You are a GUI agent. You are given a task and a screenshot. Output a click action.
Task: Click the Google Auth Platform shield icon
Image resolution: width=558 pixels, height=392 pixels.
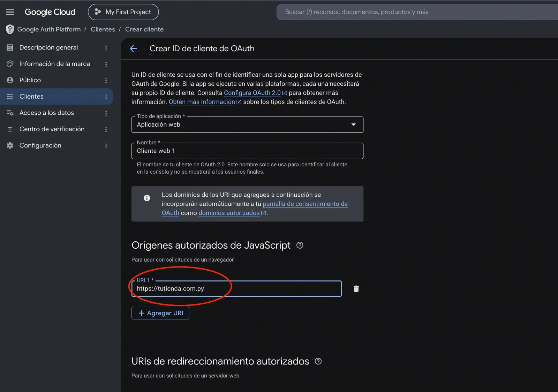pyautogui.click(x=10, y=29)
